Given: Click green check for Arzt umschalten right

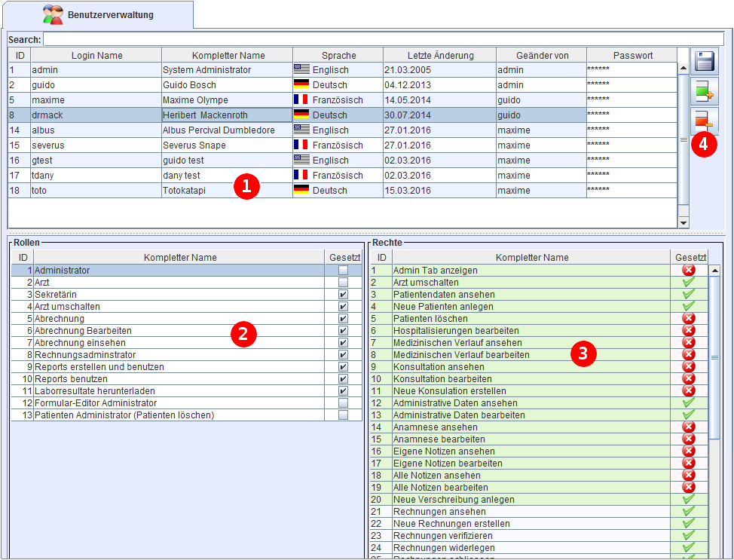Looking at the screenshot, I should 688,283.
